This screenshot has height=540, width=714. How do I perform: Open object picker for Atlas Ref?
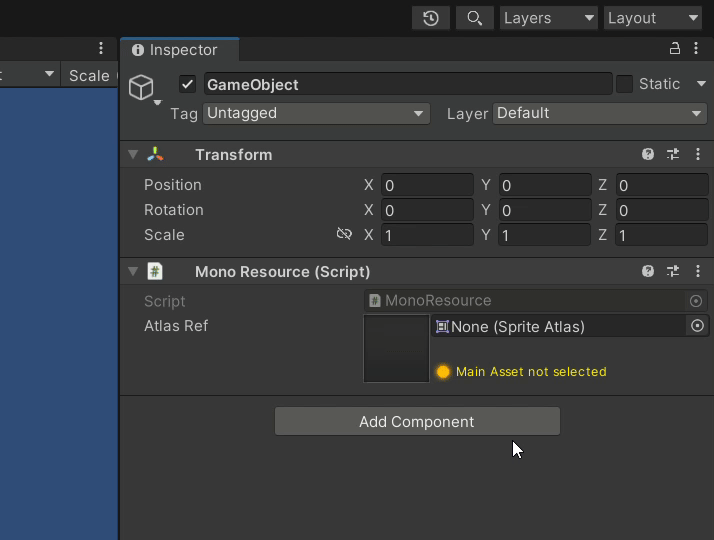(x=697, y=326)
